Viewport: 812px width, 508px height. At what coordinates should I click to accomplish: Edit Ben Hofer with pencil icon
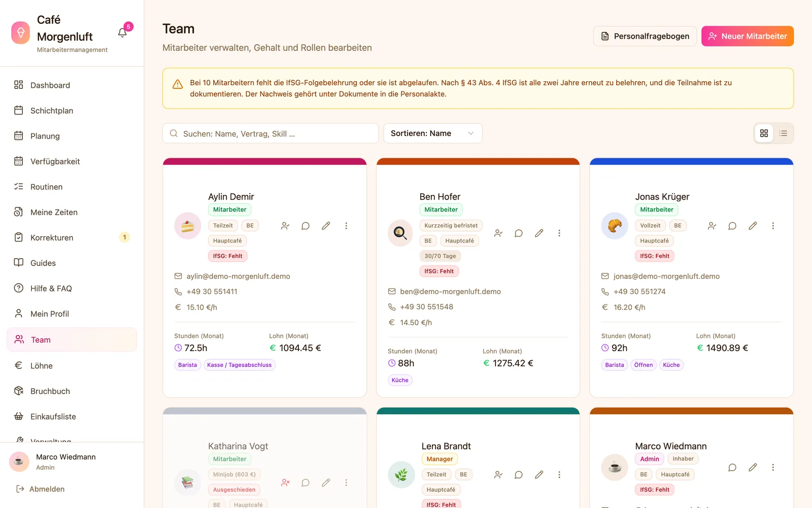pos(539,233)
